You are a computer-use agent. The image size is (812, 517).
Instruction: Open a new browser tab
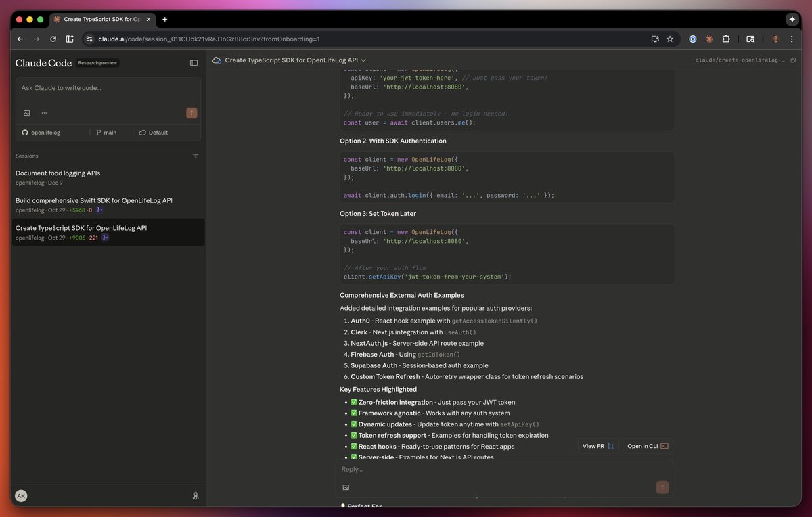pos(164,20)
